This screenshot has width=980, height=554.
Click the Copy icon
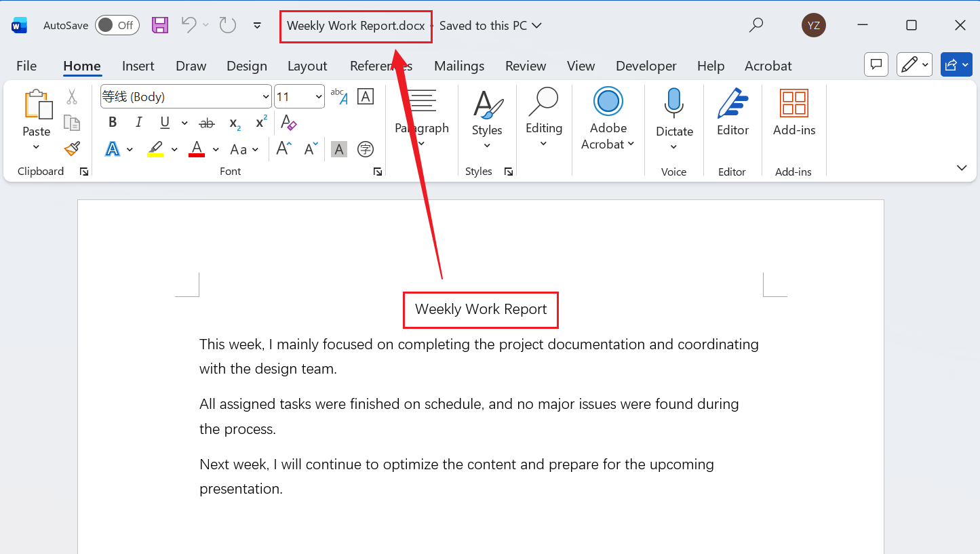(x=72, y=123)
